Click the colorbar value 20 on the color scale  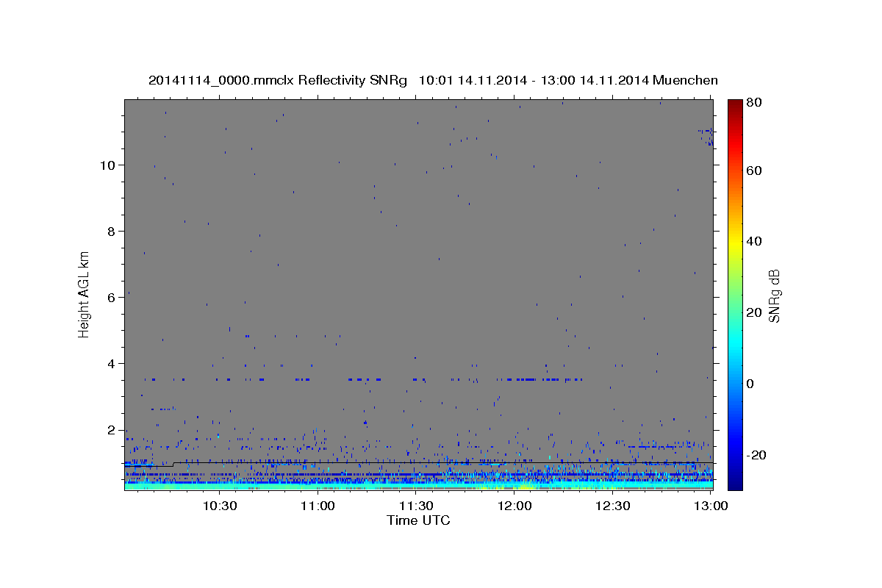754,312
